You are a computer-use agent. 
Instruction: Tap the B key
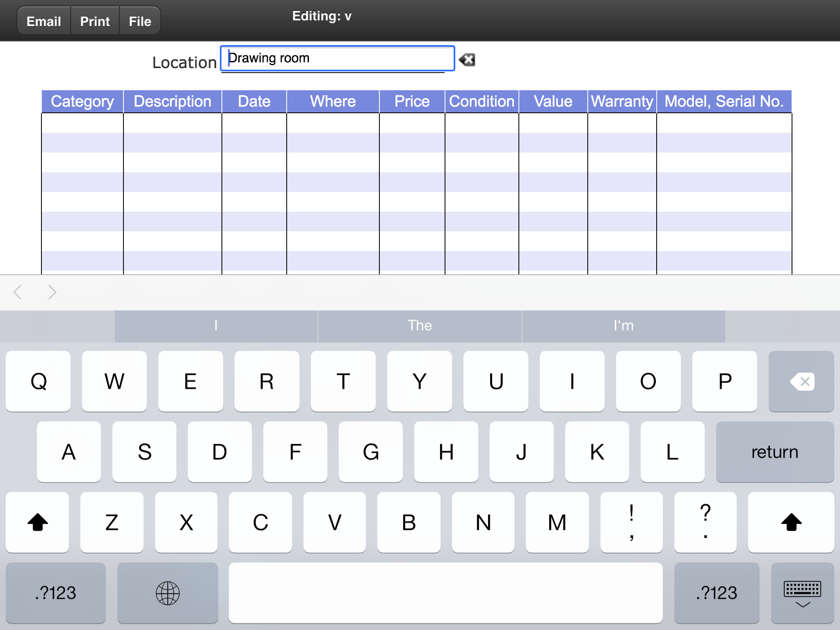point(409,522)
